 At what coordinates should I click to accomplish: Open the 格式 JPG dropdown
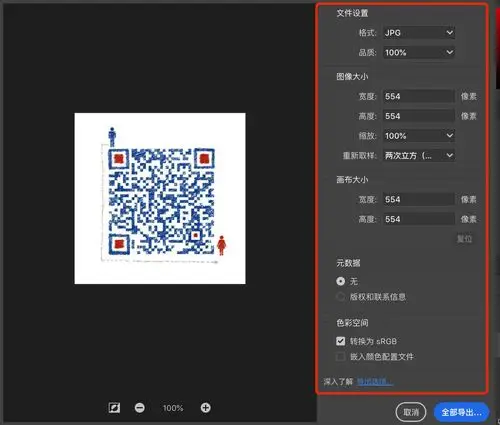click(x=419, y=33)
